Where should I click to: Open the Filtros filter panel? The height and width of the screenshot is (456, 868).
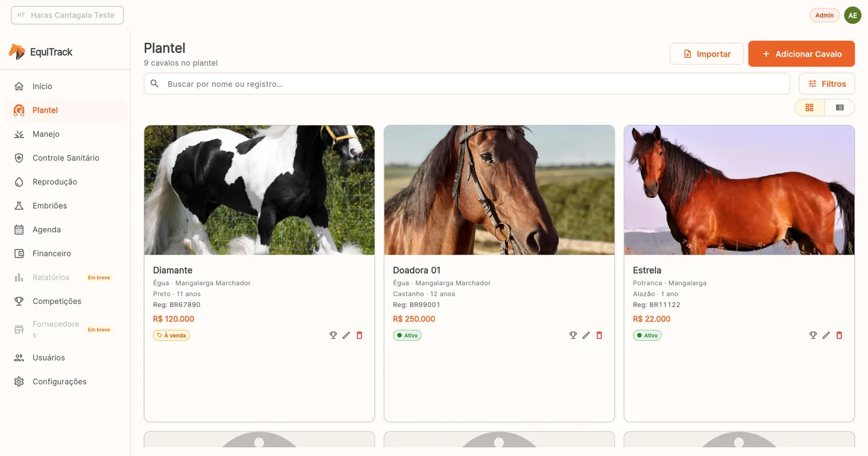(826, 84)
